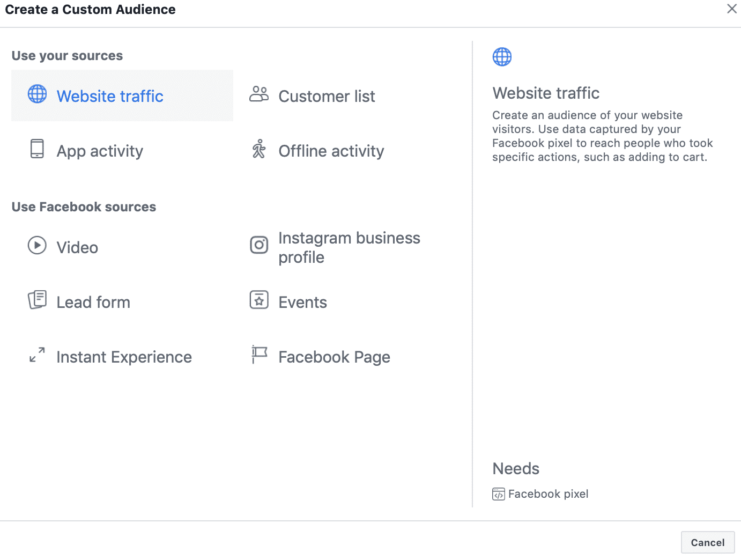
Task: Pick the App activity option
Action: (x=100, y=151)
